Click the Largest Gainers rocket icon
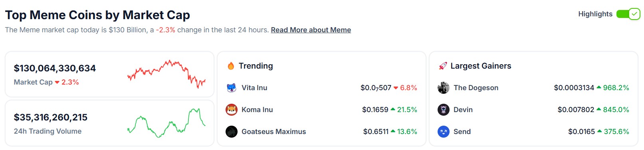Image resolution: width=644 pixels, height=150 pixels. point(443,66)
